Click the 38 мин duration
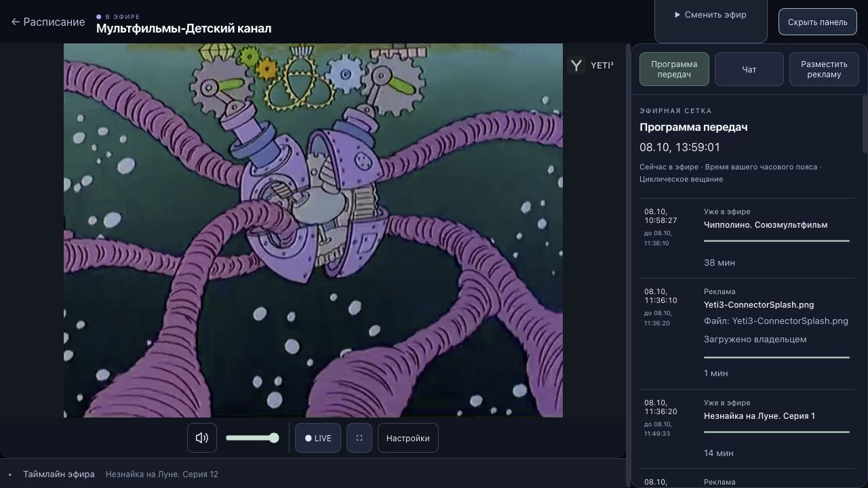This screenshot has height=488, width=868. [719, 262]
